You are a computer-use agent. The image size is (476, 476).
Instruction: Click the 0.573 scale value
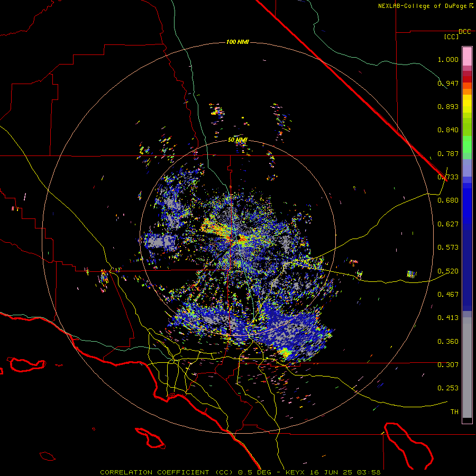[448, 248]
